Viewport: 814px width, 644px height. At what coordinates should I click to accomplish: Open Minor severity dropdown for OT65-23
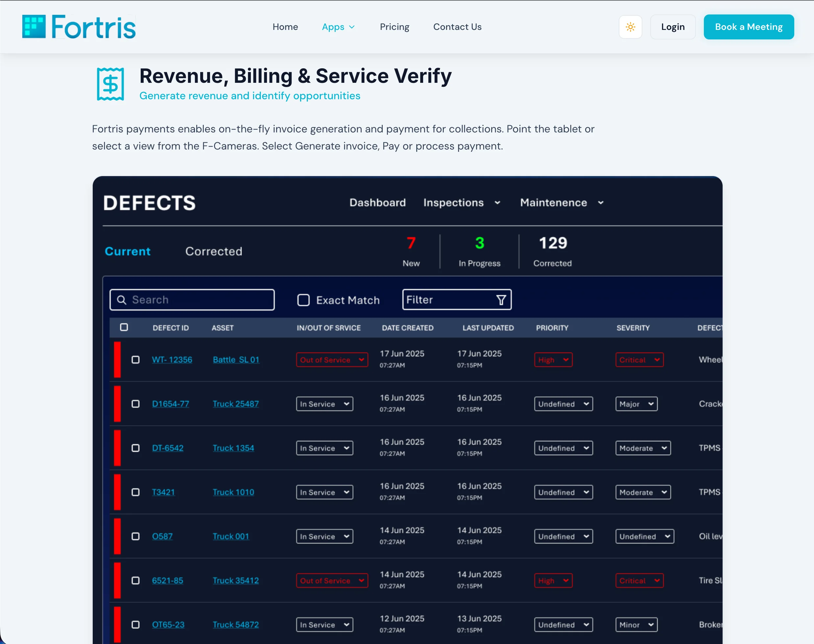636,625
